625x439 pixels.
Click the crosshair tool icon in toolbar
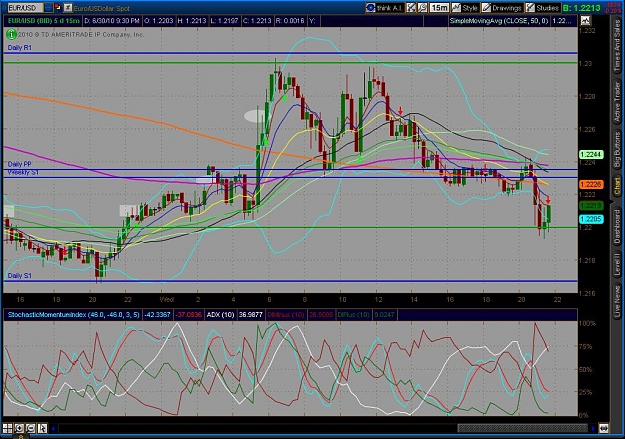coord(411,8)
